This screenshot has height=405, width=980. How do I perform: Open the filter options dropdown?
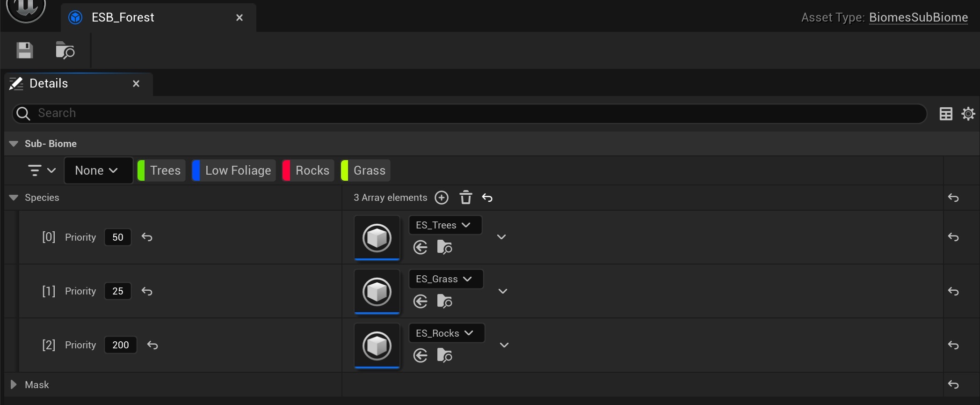[42, 170]
